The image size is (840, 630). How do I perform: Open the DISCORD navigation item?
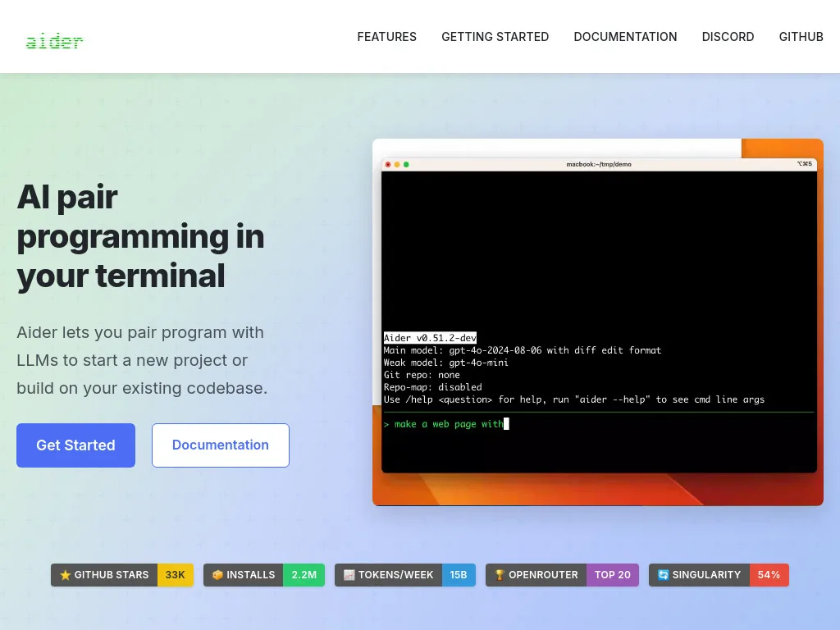click(728, 37)
